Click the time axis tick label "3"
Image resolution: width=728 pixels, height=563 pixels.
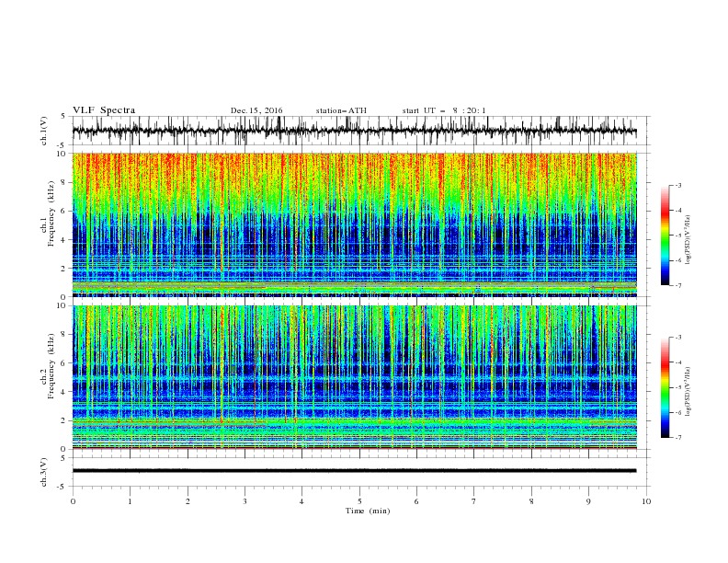245,501
